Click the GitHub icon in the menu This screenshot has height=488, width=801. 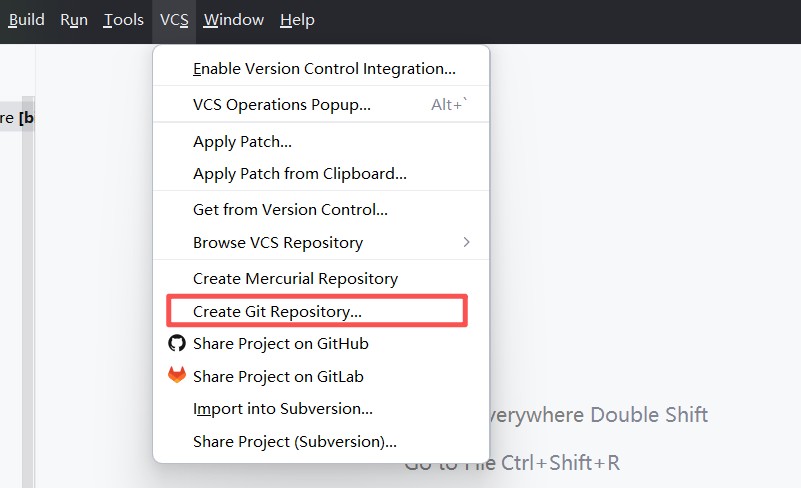click(x=177, y=344)
